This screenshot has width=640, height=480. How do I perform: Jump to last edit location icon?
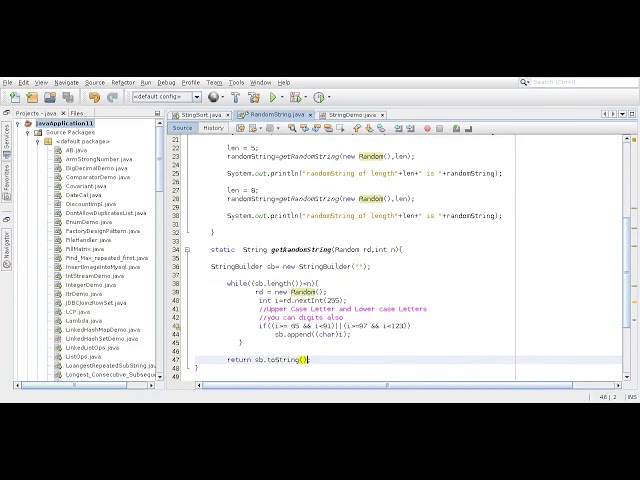[240, 129]
